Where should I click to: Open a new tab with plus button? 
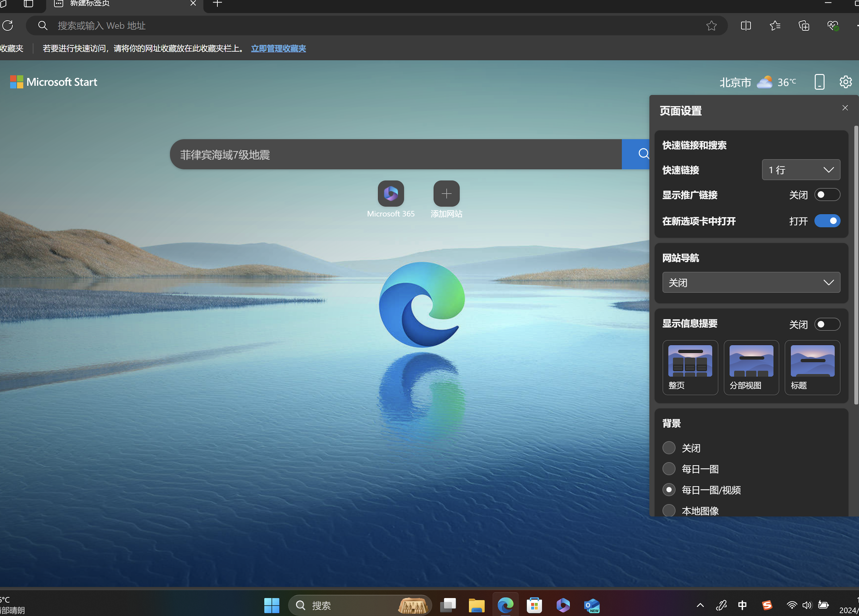tap(217, 4)
